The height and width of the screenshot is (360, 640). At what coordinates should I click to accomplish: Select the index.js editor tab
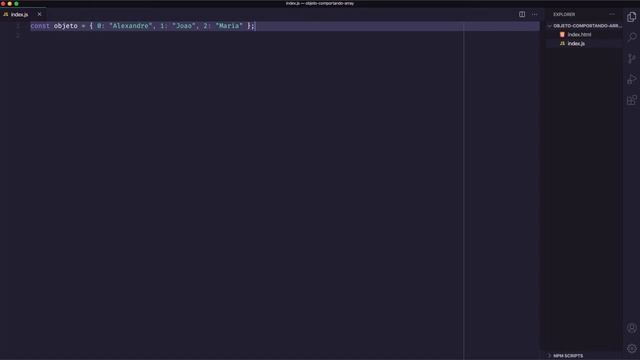pyautogui.click(x=23, y=14)
